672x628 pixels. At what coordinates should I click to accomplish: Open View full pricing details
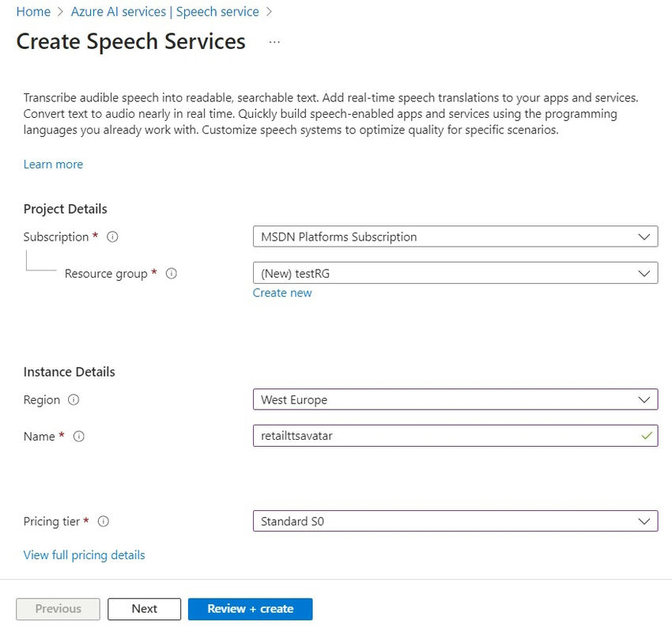pyautogui.click(x=84, y=555)
